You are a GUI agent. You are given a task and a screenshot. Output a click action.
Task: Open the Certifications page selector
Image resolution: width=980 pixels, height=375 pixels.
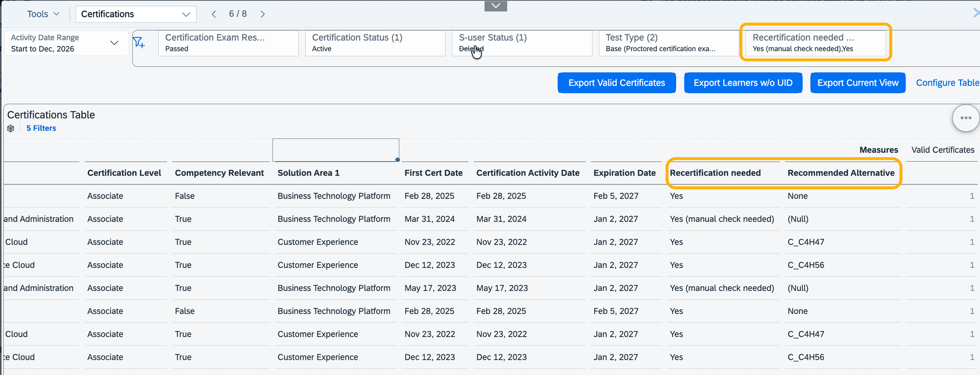click(136, 14)
